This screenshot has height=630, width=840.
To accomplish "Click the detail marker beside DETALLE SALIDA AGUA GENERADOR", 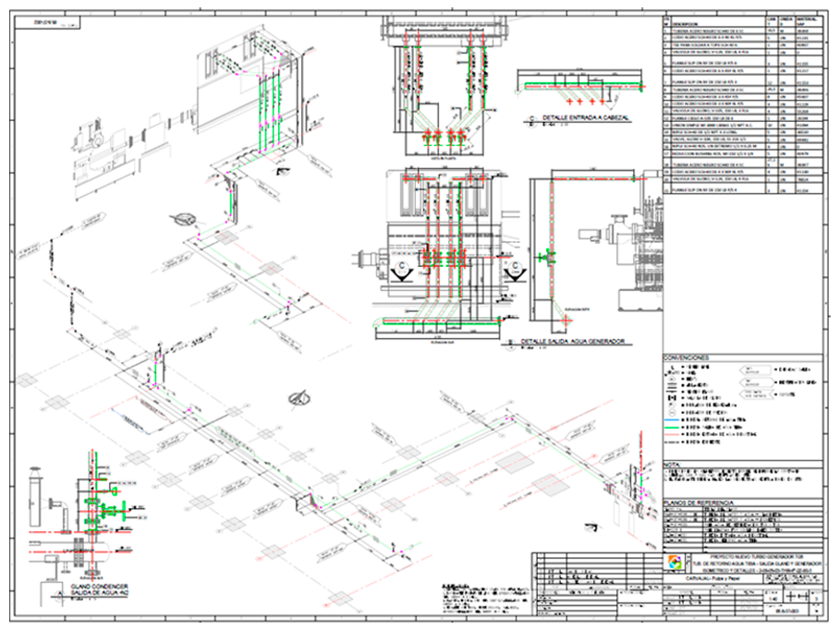I will click(512, 342).
